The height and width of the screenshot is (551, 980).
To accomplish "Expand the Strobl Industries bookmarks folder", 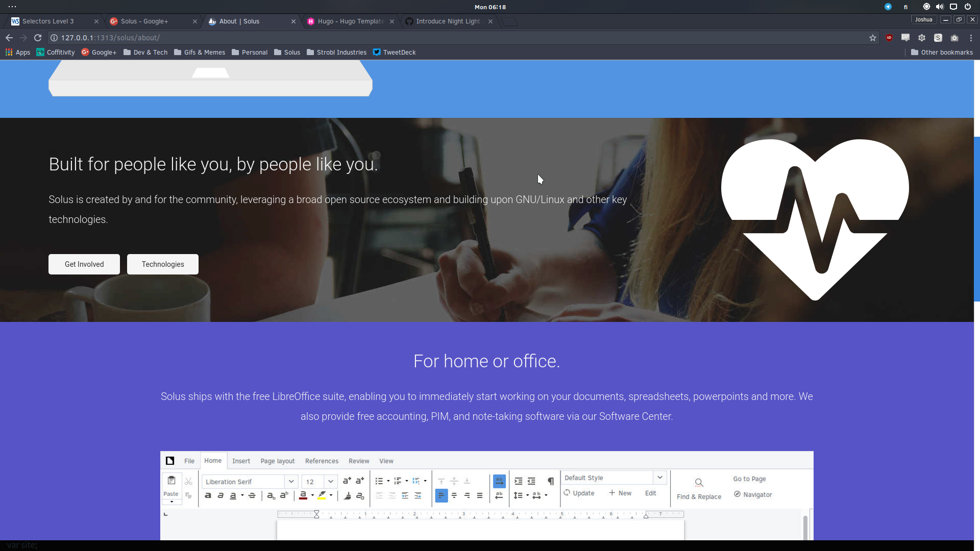I will [x=336, y=52].
